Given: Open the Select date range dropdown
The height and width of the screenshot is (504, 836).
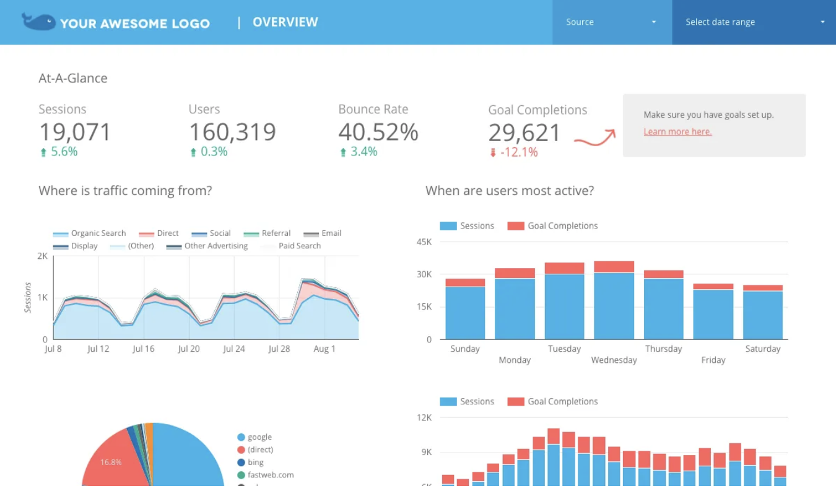Looking at the screenshot, I should pyautogui.click(x=754, y=22).
